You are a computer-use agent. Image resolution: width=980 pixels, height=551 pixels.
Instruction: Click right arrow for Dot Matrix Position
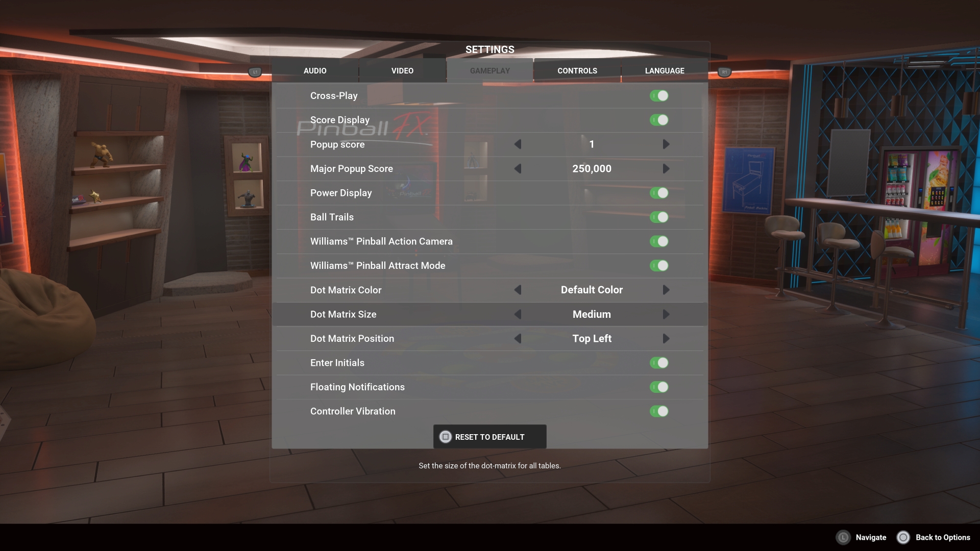click(x=665, y=338)
